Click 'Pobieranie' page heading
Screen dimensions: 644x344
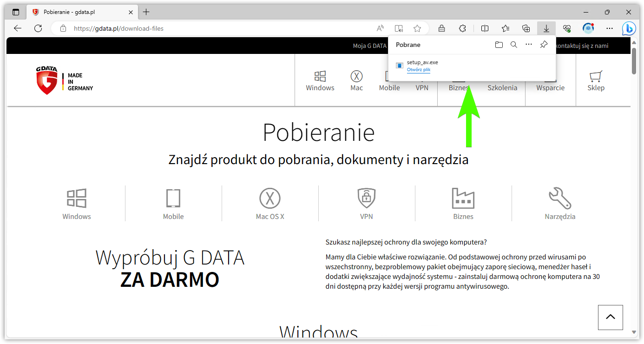[x=319, y=132]
